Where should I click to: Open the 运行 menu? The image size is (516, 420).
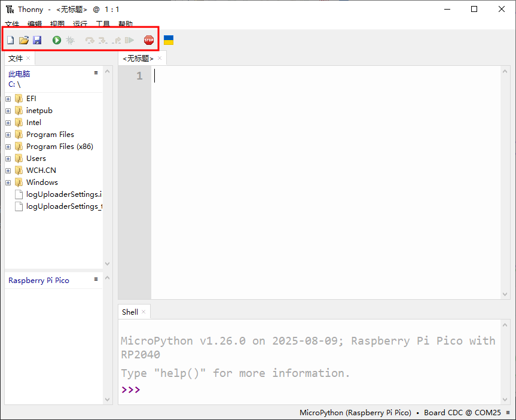pos(80,24)
